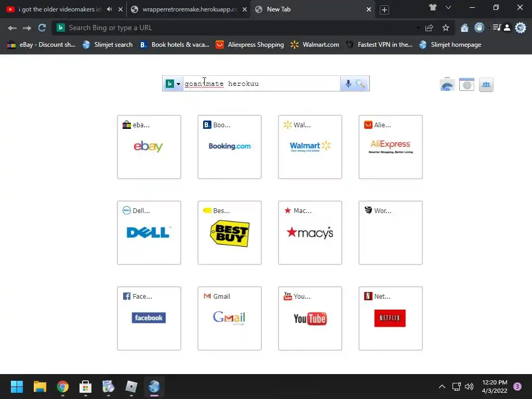Open the notification badge showing 3
This screenshot has height=399, width=532.
tap(517, 387)
